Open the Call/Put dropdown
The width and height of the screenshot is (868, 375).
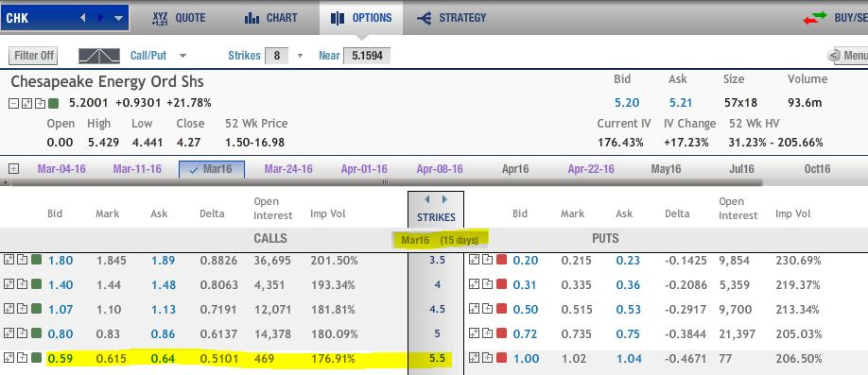(x=183, y=56)
